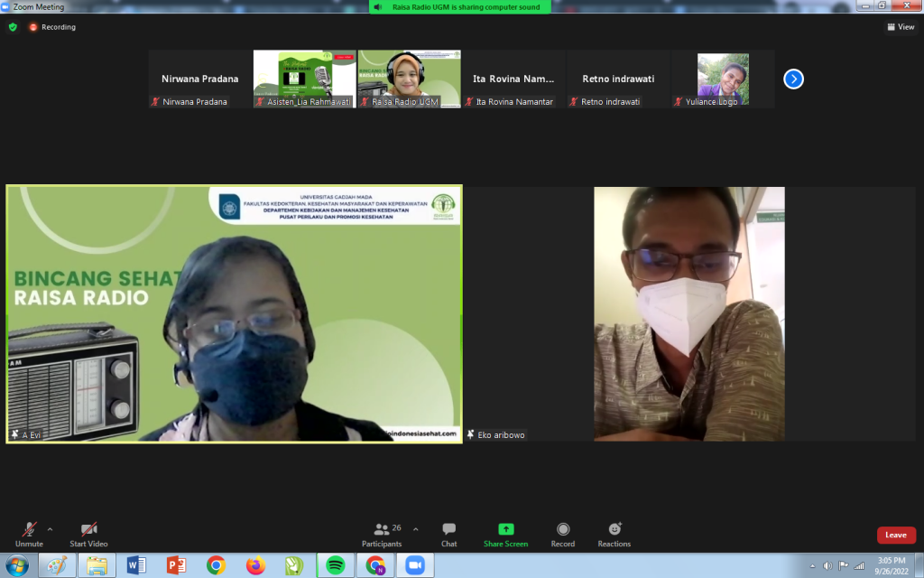Open PowerPoint from the taskbar

point(176,565)
